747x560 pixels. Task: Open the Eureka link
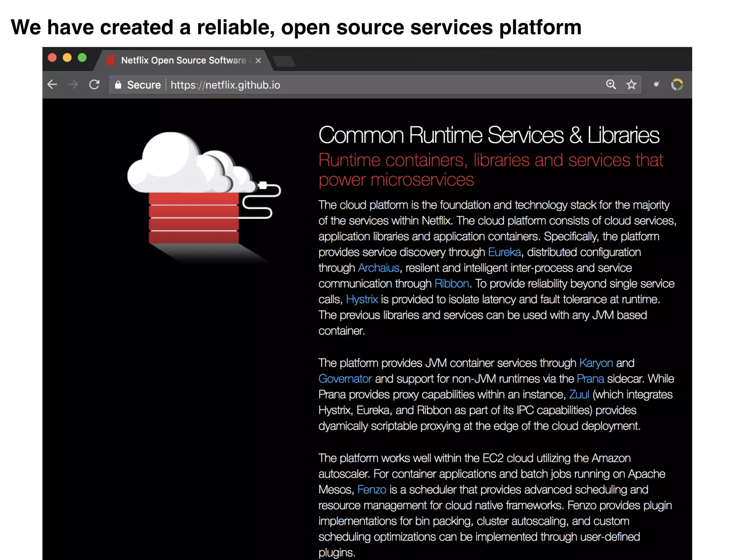504,252
